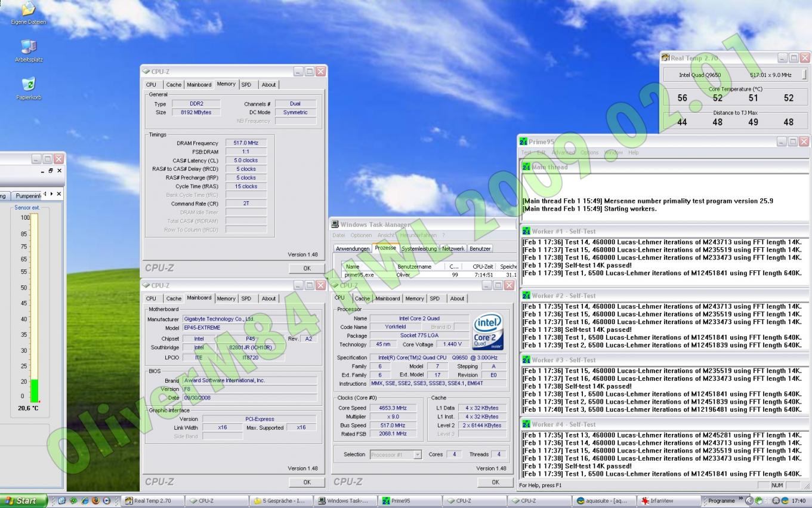Click the green Sensor ext. temperature bar
The image size is (812, 508).
pos(34,391)
